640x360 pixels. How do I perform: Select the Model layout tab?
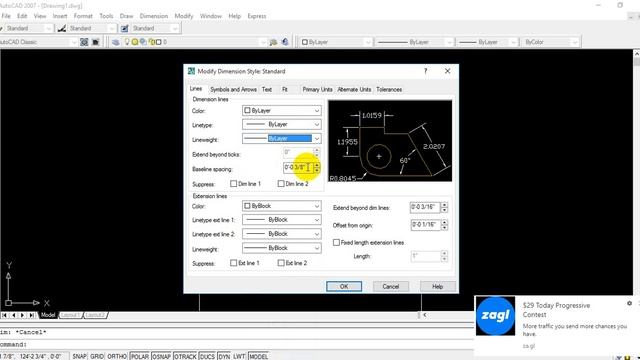48,315
